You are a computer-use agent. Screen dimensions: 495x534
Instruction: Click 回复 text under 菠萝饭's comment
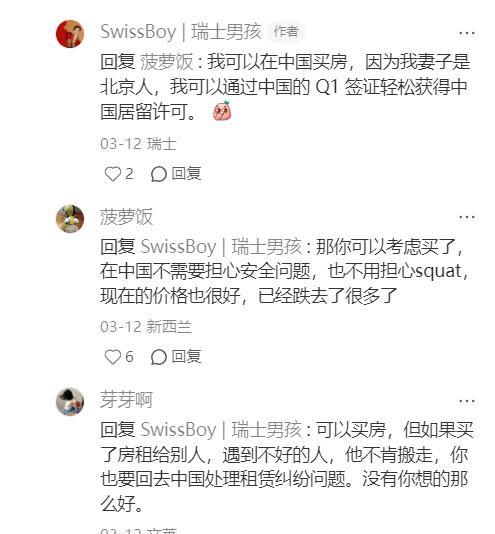(186, 357)
